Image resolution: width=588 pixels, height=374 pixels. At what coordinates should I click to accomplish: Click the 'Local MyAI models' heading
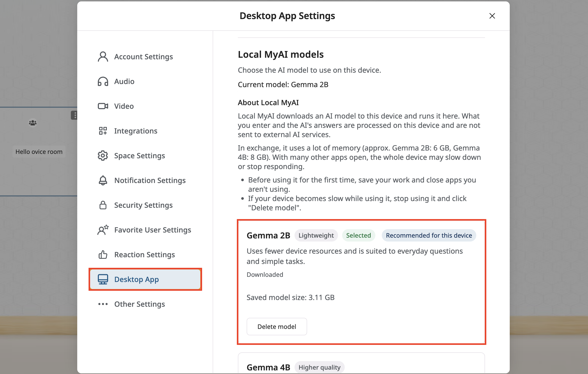pos(281,54)
